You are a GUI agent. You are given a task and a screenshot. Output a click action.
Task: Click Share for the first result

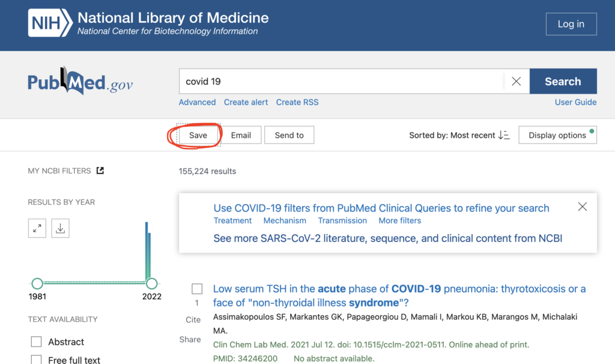click(x=190, y=339)
